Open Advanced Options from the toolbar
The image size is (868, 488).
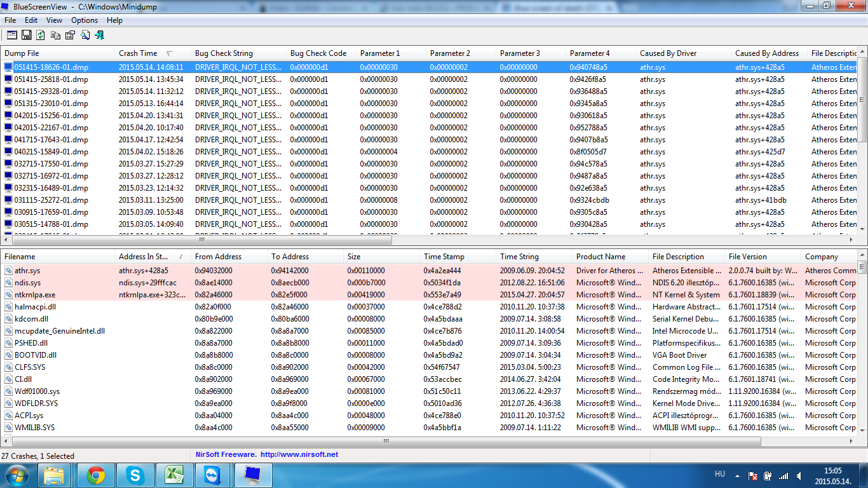point(11,36)
